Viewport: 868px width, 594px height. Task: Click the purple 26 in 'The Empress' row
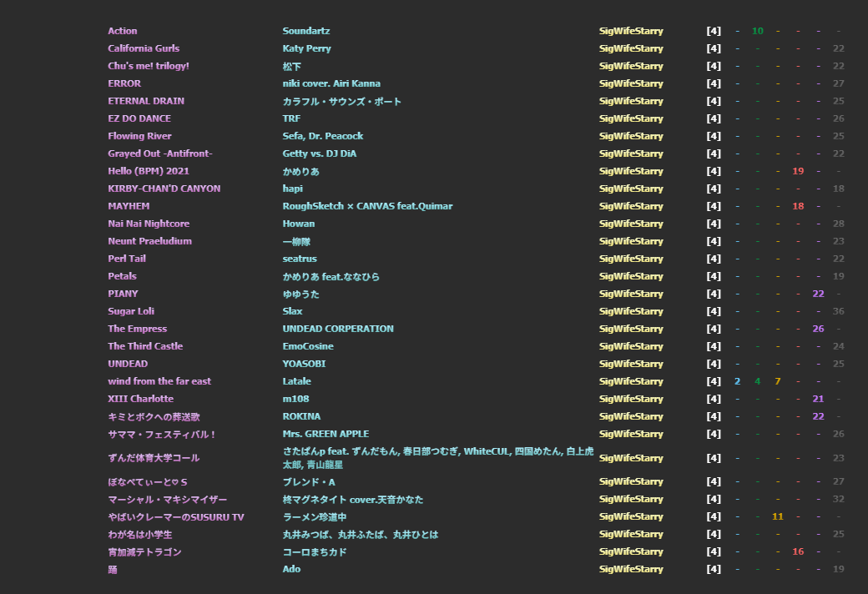coord(818,329)
